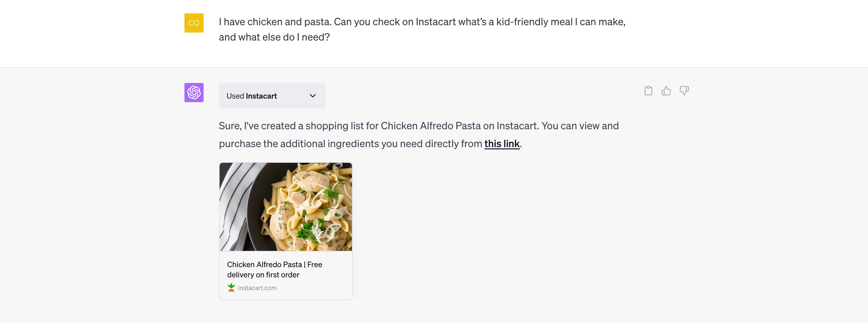The height and width of the screenshot is (323, 868).
Task: Click the purple ChatGPT logo avatar
Action: click(x=194, y=92)
